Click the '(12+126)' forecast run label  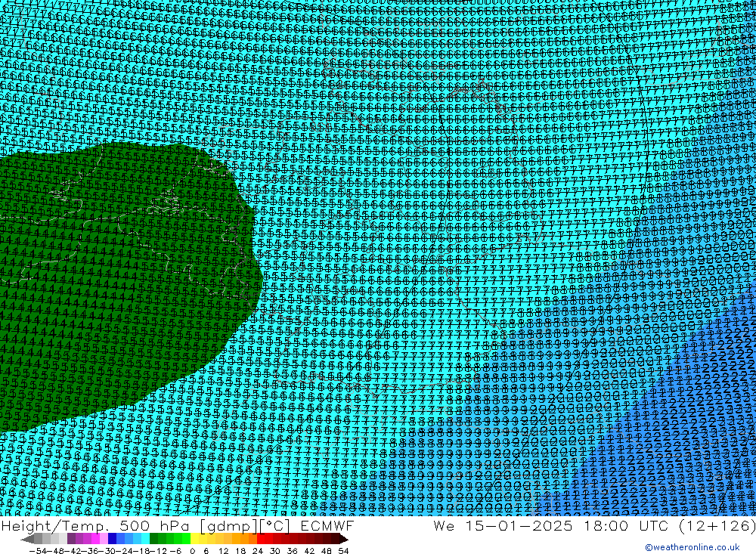[717, 525]
